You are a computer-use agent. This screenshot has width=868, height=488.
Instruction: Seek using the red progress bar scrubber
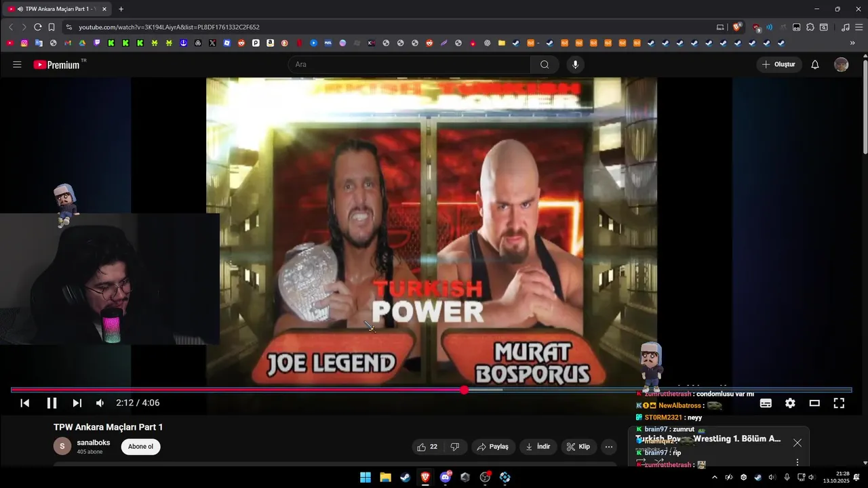click(464, 390)
